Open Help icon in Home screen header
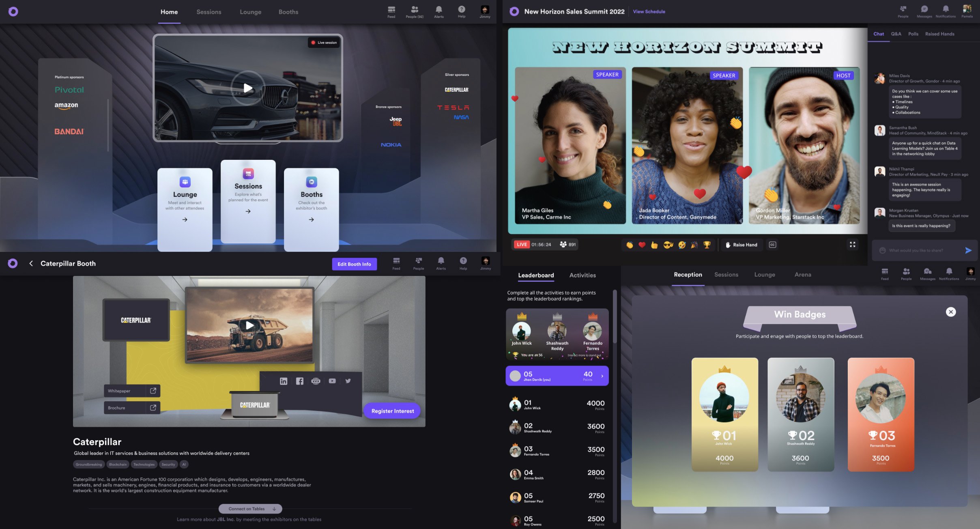 [462, 11]
